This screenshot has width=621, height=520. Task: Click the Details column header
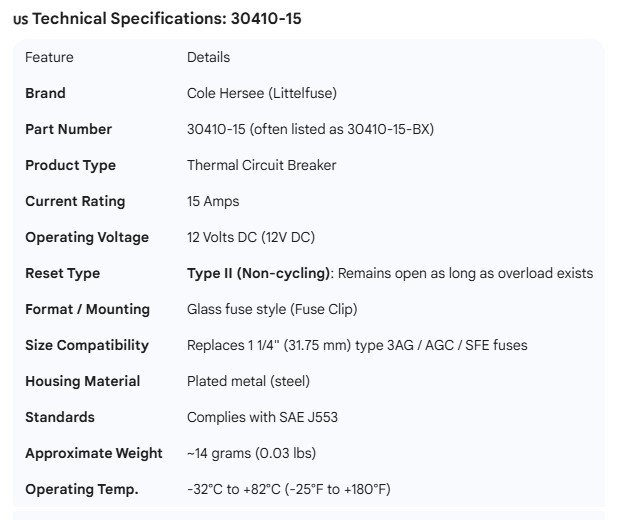click(x=208, y=57)
